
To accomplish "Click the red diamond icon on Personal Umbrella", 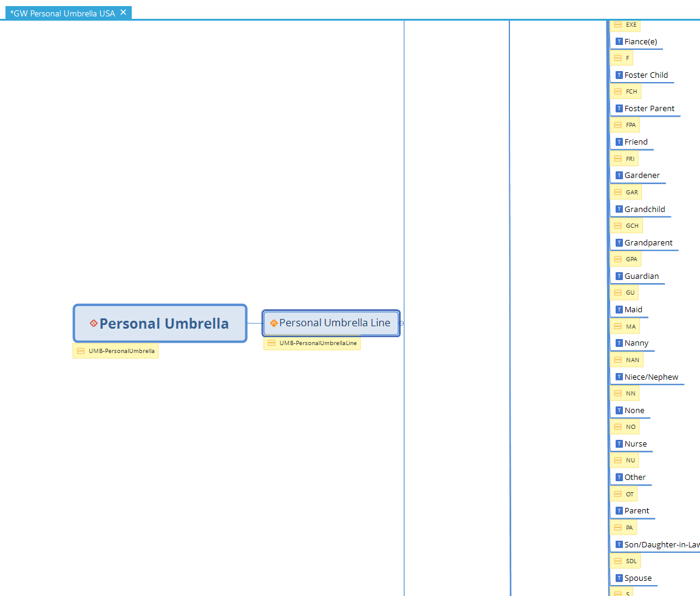I will coord(93,323).
